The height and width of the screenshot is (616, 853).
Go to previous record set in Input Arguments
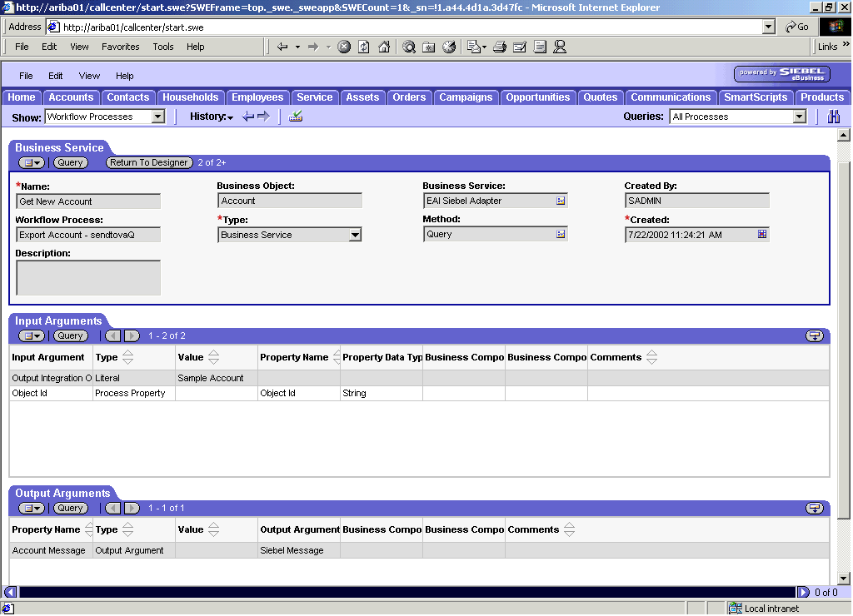tap(113, 336)
